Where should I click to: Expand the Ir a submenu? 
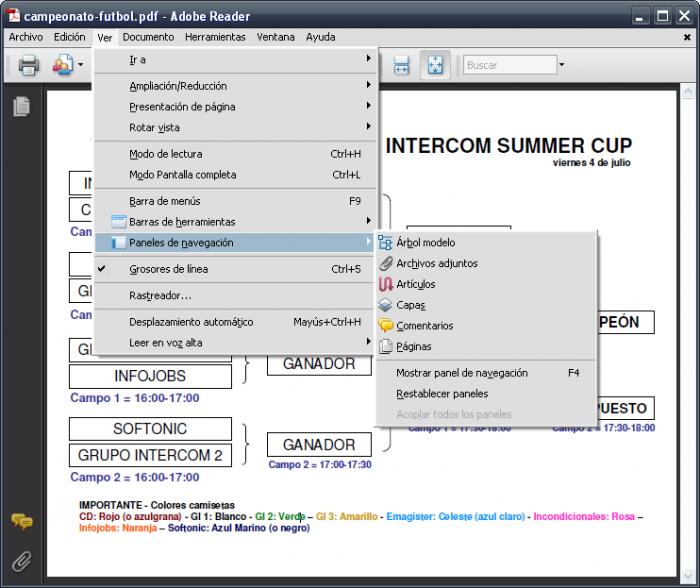click(235, 59)
